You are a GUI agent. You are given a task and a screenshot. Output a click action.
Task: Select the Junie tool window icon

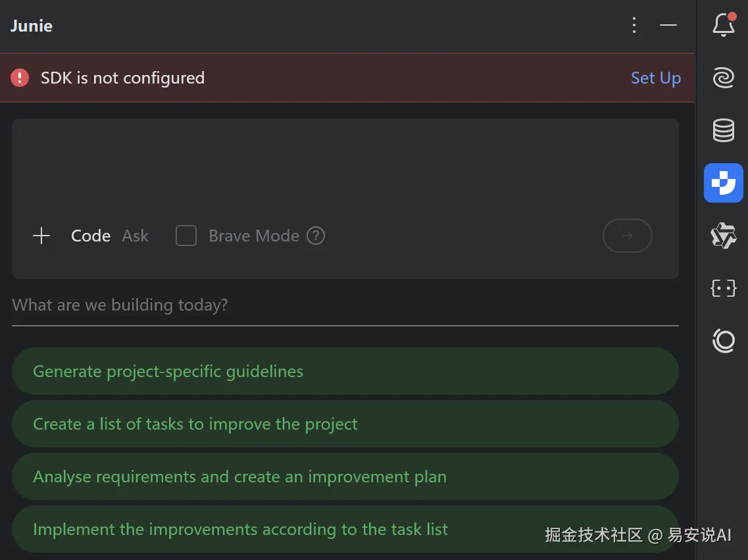point(723,183)
